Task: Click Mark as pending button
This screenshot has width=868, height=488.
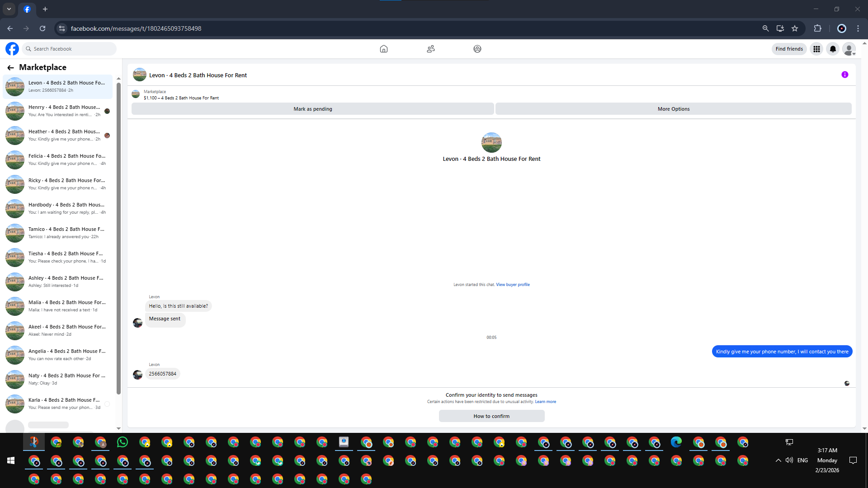Action: click(x=313, y=109)
